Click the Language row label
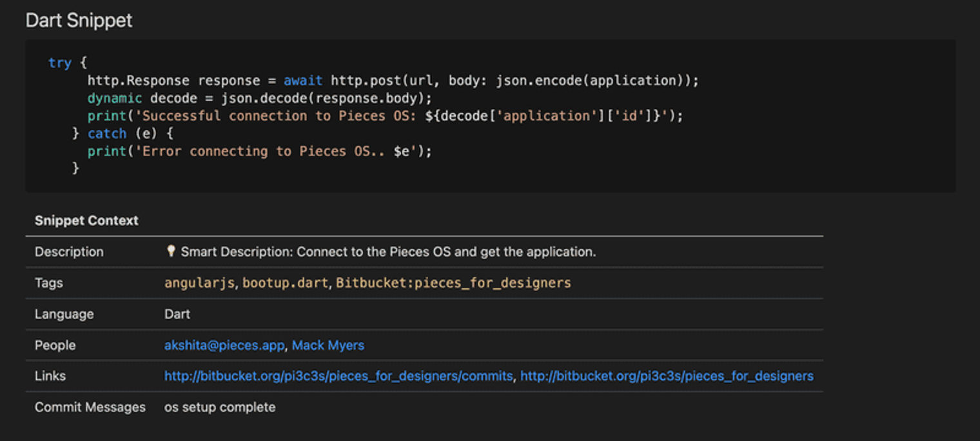 (x=64, y=315)
